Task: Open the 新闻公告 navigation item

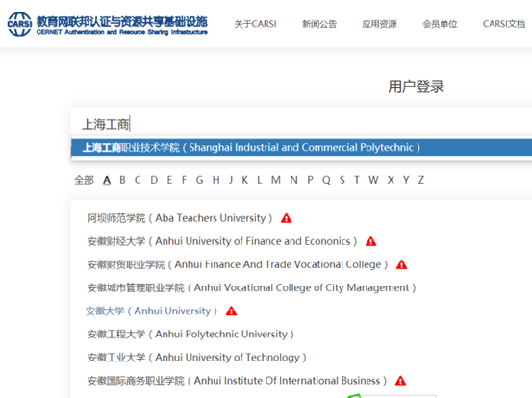Action: [319, 24]
